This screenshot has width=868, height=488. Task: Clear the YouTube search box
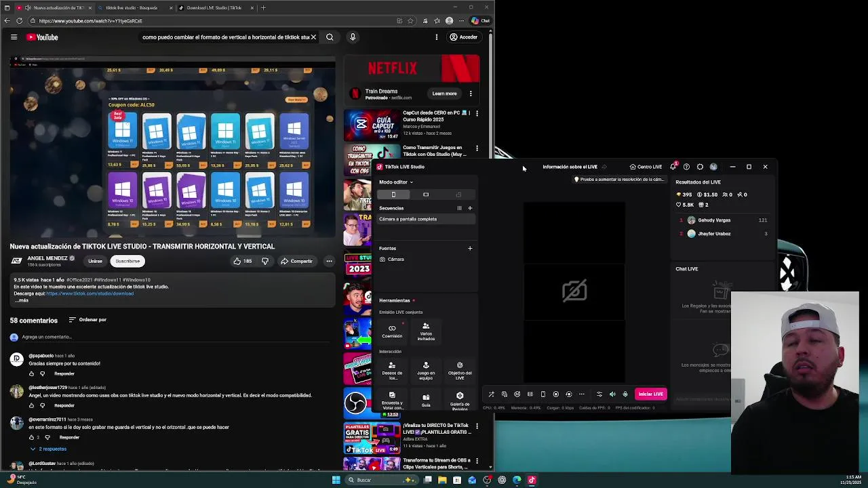(313, 37)
